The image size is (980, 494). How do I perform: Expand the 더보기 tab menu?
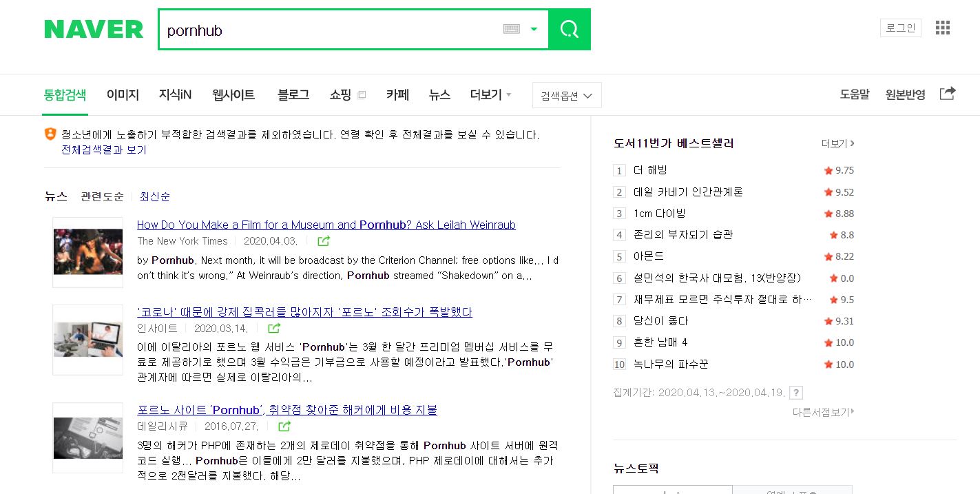click(x=490, y=95)
